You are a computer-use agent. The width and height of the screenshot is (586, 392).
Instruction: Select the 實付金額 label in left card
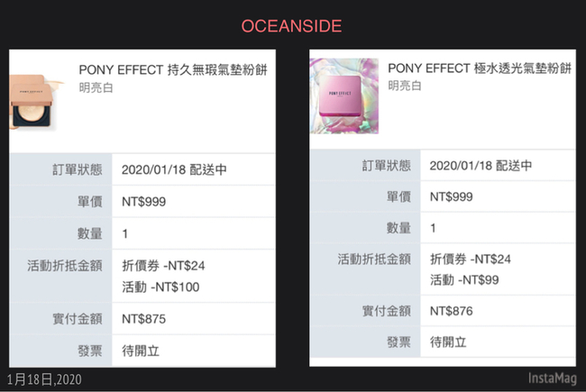pos(78,319)
